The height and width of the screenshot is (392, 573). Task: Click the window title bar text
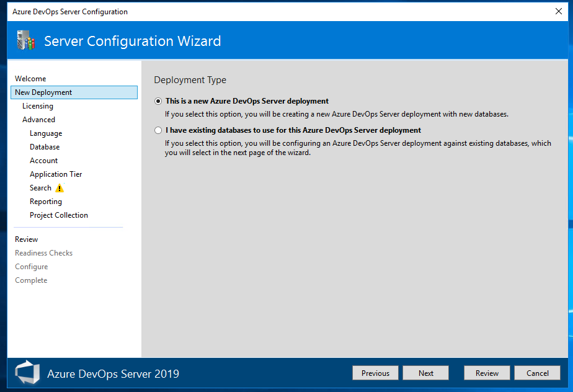[x=70, y=12]
